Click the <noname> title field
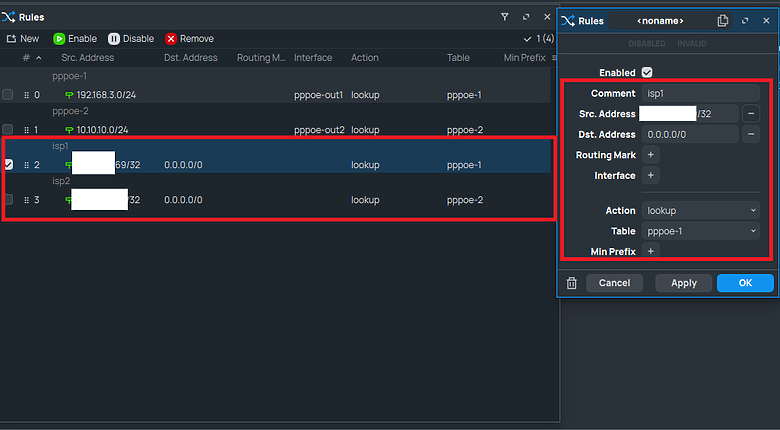The image size is (780, 430). pyautogui.click(x=660, y=21)
